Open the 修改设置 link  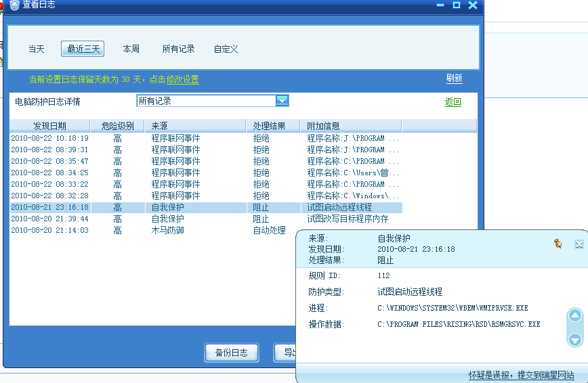tap(183, 79)
